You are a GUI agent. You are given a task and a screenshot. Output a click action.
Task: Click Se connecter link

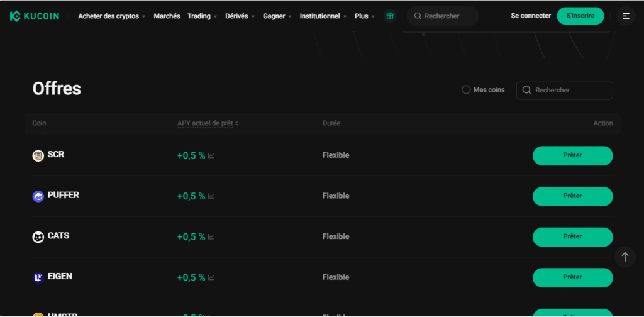[x=531, y=16]
